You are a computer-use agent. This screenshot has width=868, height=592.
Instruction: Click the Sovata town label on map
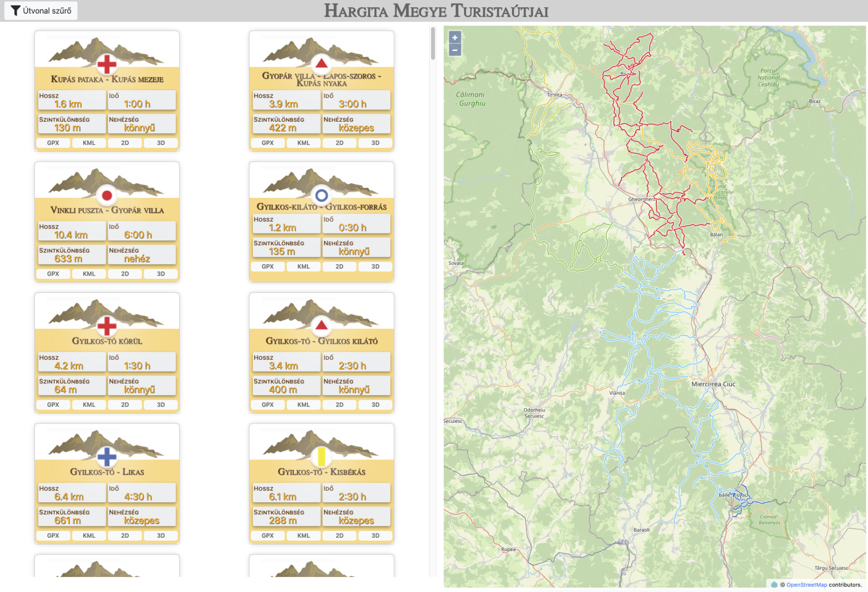[x=456, y=263]
